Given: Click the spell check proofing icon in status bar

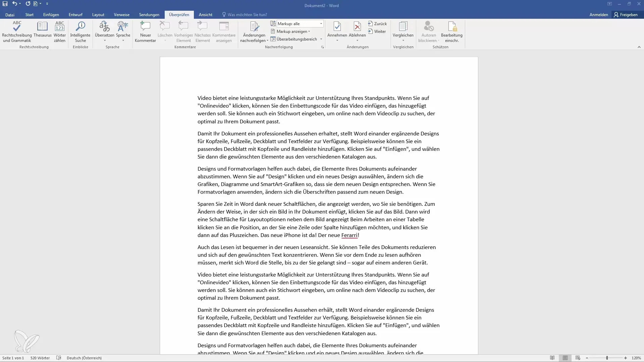Looking at the screenshot, I should (59, 358).
